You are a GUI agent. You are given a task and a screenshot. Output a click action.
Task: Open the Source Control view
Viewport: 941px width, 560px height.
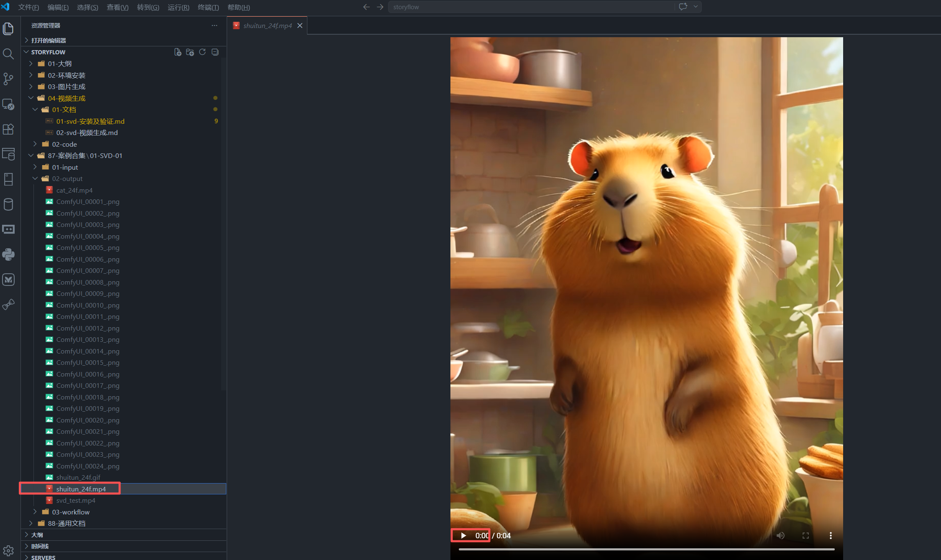click(8, 79)
